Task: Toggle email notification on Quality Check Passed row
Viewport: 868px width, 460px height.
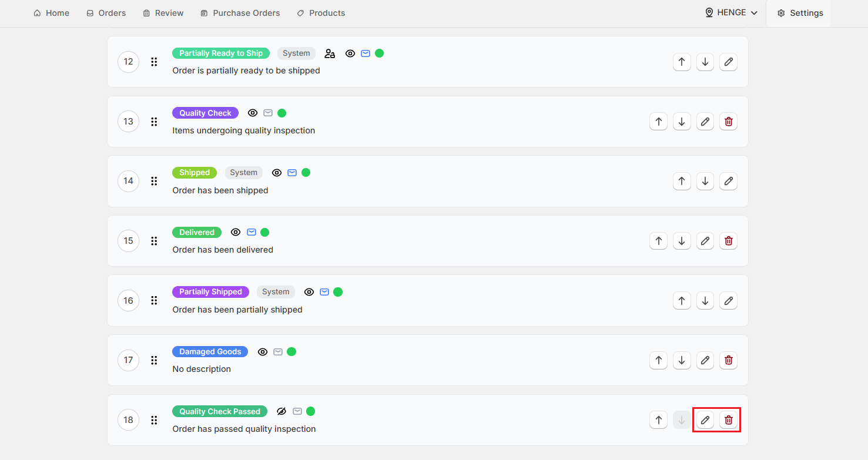Action: (297, 411)
